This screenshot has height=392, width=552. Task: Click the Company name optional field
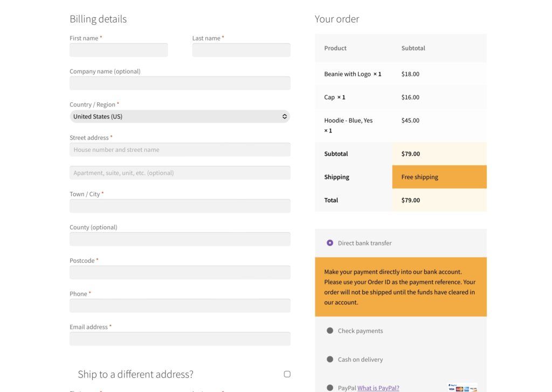(180, 83)
